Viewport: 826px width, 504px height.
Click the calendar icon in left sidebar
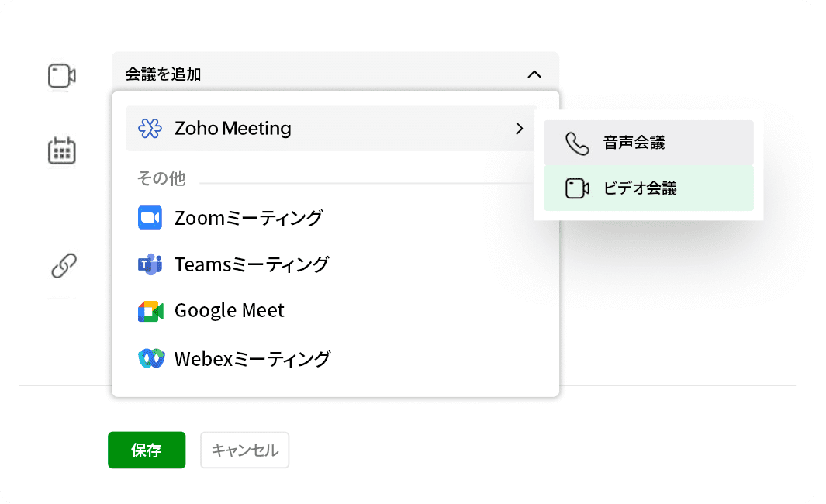[61, 150]
